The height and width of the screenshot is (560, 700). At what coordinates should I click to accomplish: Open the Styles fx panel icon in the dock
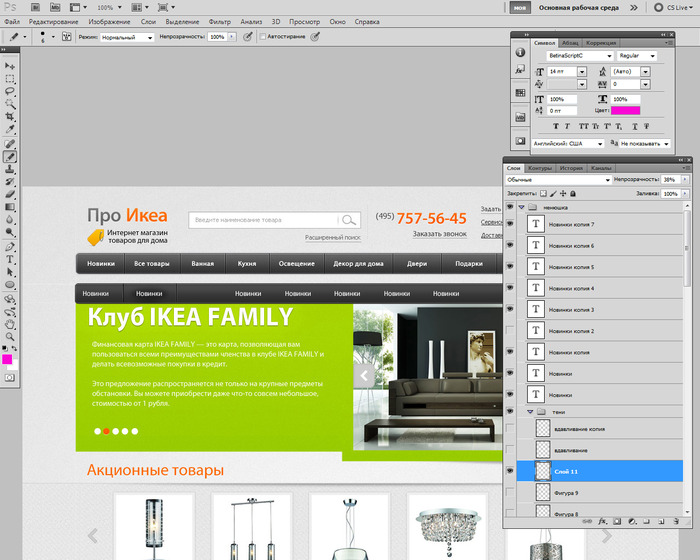point(520,70)
